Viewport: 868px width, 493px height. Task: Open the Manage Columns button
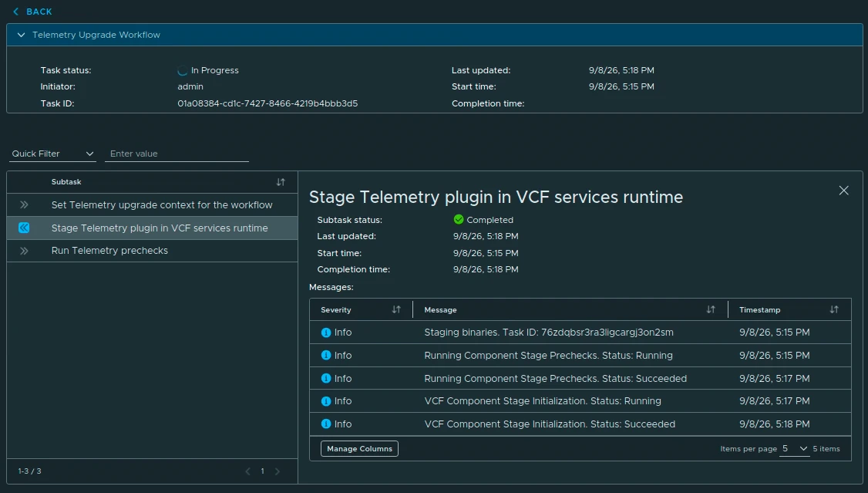(359, 449)
